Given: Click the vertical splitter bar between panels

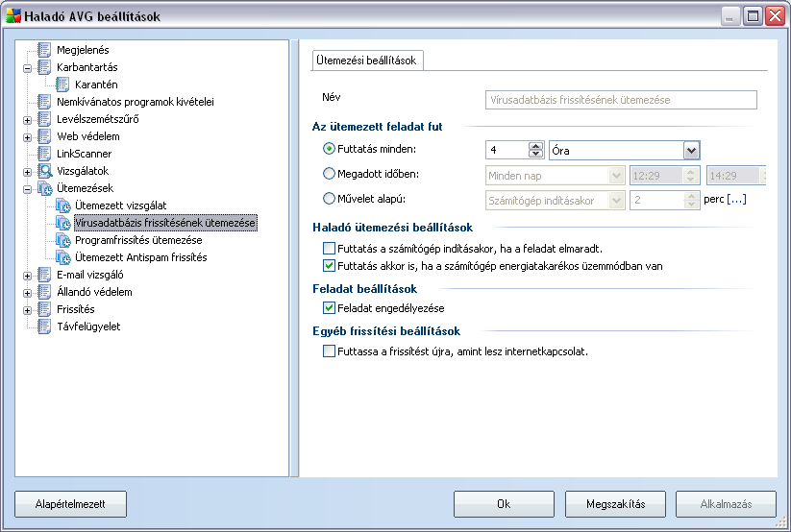Looking at the screenshot, I should (x=295, y=258).
